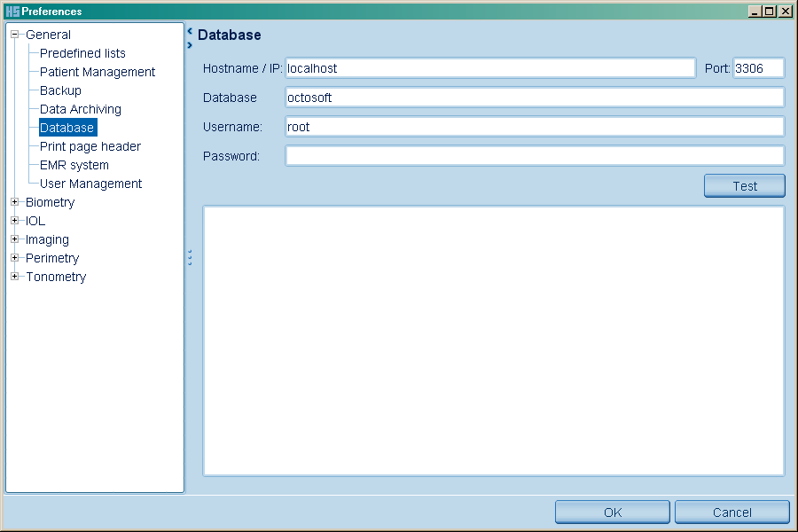
Task: Go to Backup preferences
Action: 60,90
